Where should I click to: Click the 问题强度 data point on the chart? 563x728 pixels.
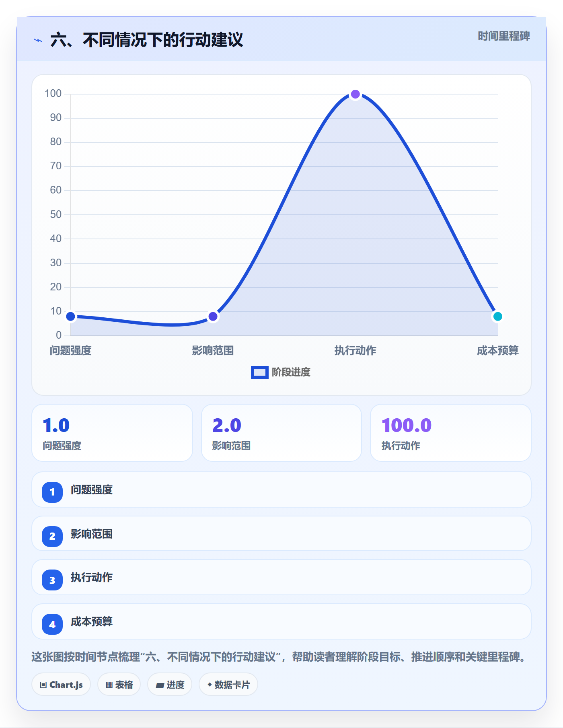(70, 317)
